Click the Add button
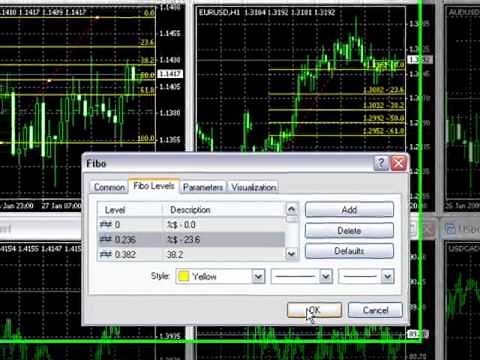 (349, 210)
